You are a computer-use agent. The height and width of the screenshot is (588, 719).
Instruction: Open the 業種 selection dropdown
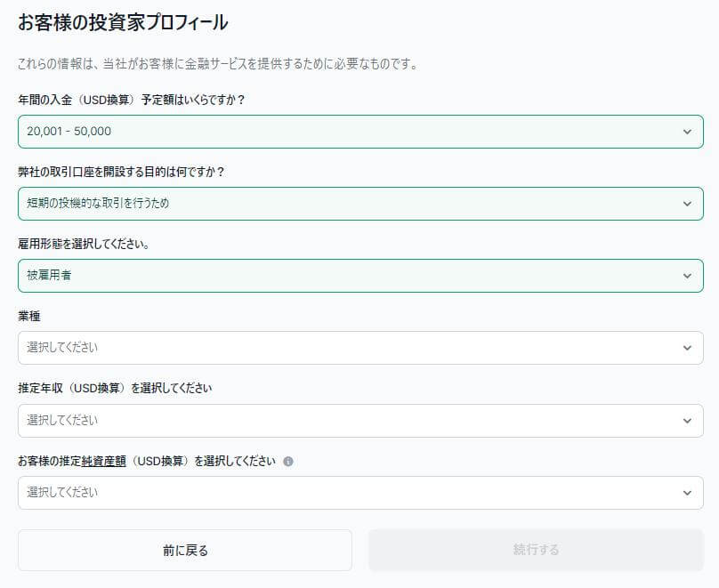tap(356, 348)
